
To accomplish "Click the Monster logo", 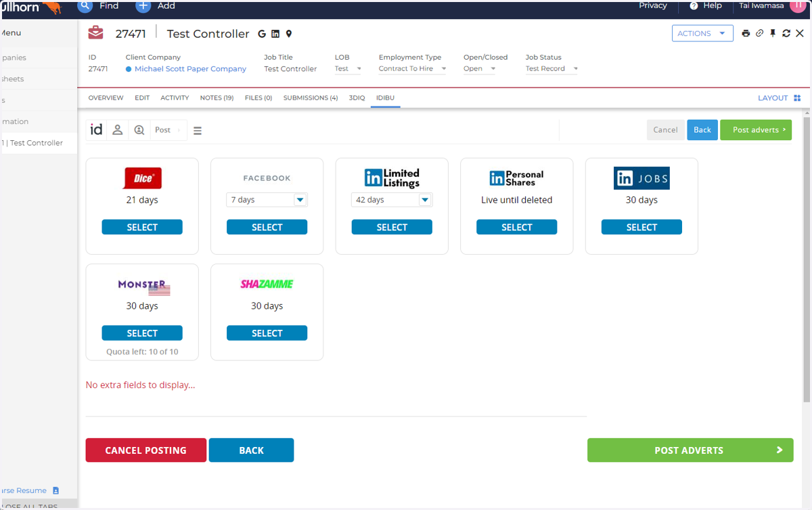I will click(143, 287).
